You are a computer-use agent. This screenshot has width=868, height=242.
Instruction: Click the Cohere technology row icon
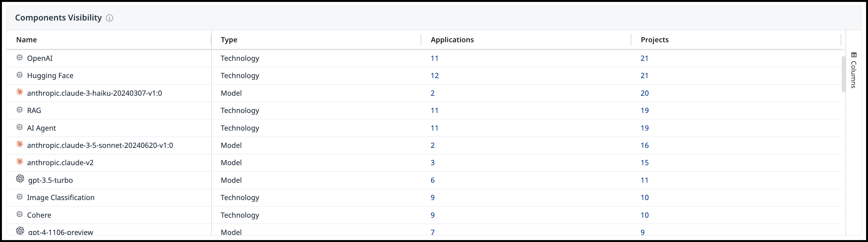[x=20, y=214]
